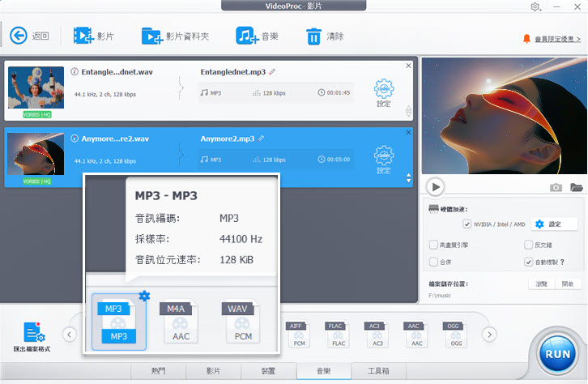Open hardware acceleration 設定 button
588x384 pixels.
pos(554,224)
